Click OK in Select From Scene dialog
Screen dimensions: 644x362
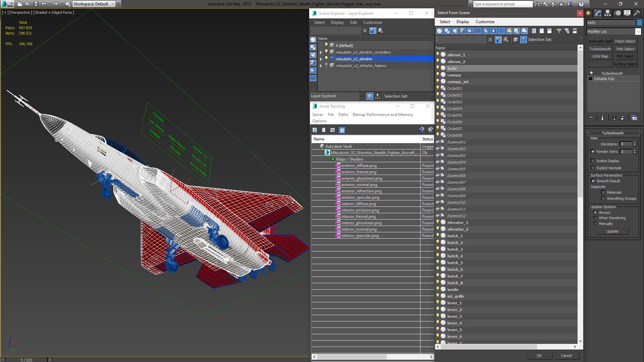[x=539, y=356]
